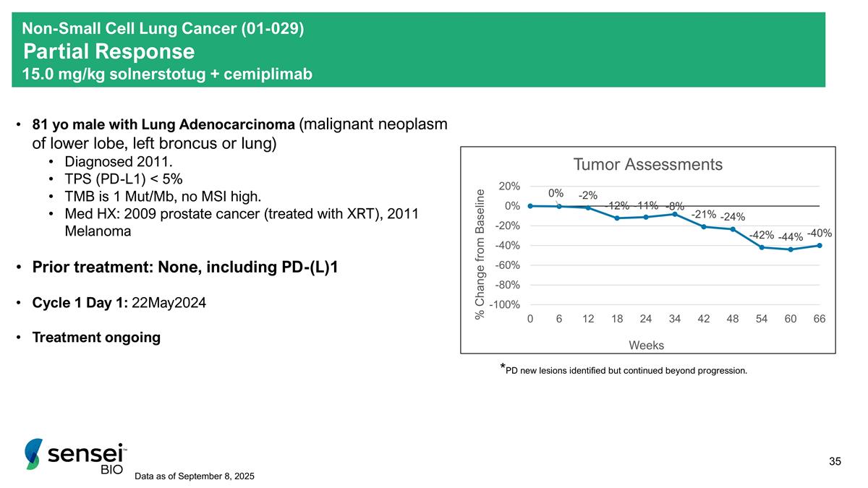Select the -42% data point label

pos(762,235)
